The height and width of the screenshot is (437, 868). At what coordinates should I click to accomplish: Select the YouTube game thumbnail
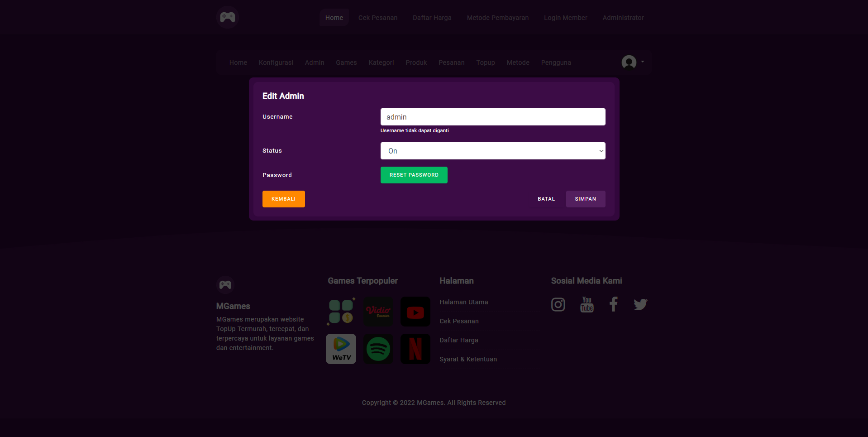point(415,312)
